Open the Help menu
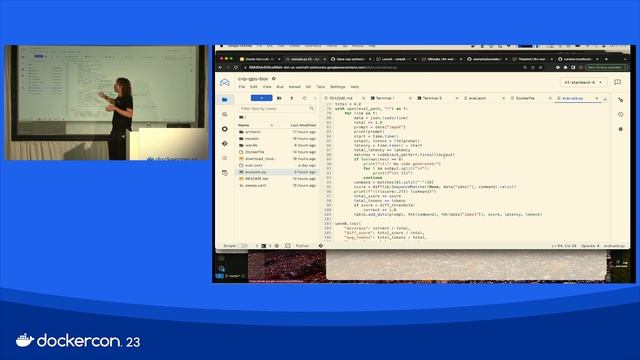The width and height of the screenshot is (640, 360). pos(355,87)
